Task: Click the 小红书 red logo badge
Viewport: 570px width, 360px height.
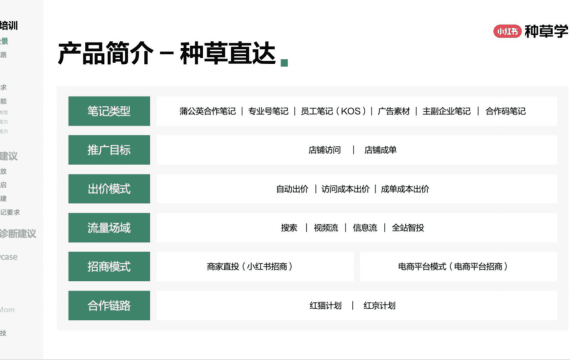Action: (507, 32)
